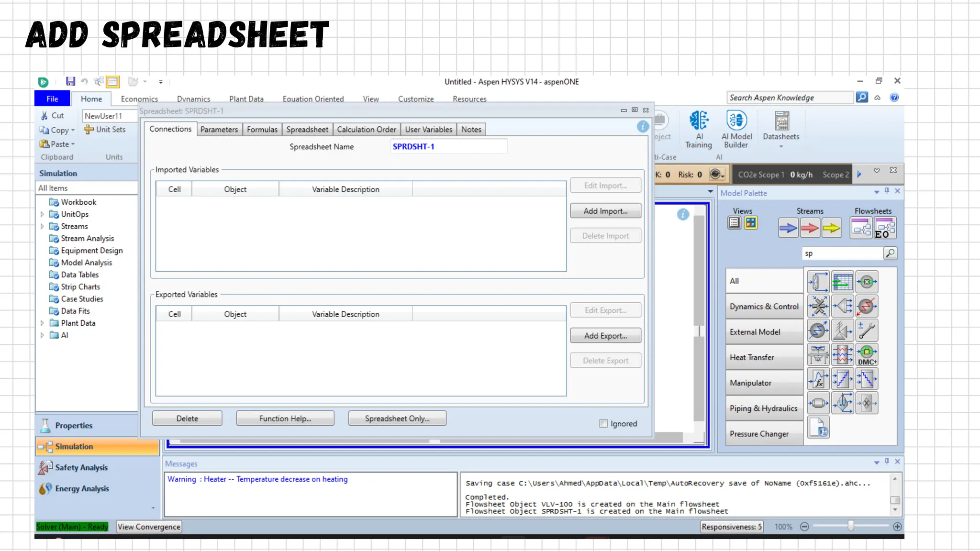Click the Function Help button

(285, 419)
